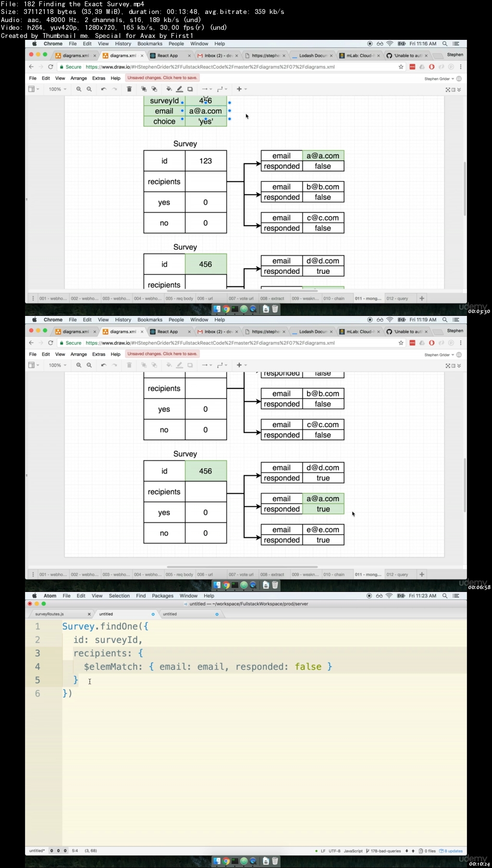492x868 pixels.
Task: Click the 0 files git changes icon
Action: coord(427,851)
